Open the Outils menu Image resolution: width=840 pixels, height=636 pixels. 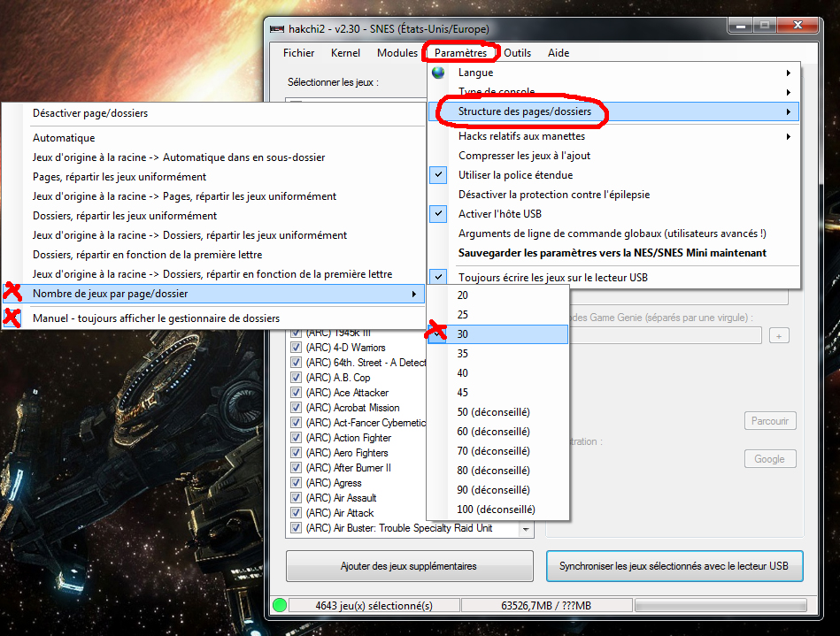click(518, 53)
